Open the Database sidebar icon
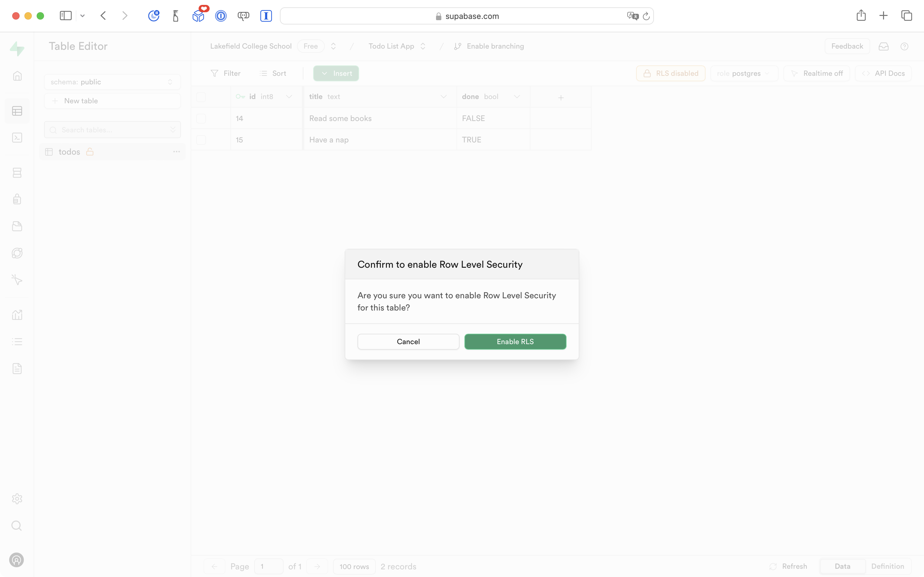The width and height of the screenshot is (924, 577). click(x=17, y=173)
